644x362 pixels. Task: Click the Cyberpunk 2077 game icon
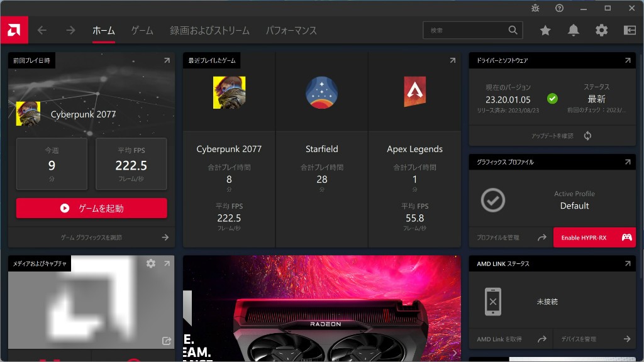[x=229, y=92]
